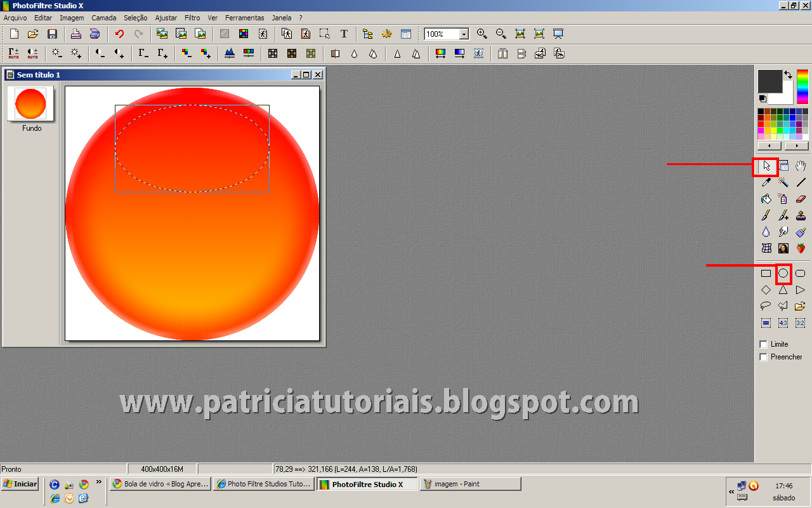Zoom in with magnifier plus icon
Viewport: 812px width, 508px height.
482,34
